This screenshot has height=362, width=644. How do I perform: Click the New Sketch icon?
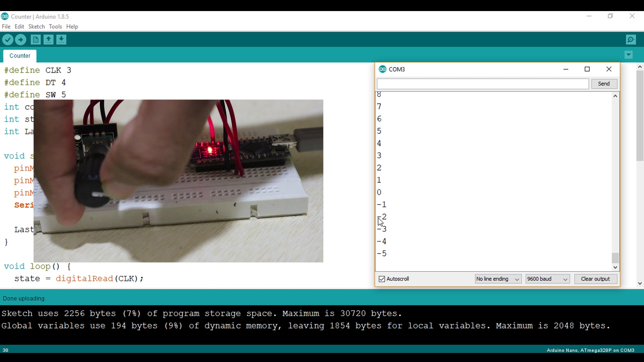click(x=35, y=39)
